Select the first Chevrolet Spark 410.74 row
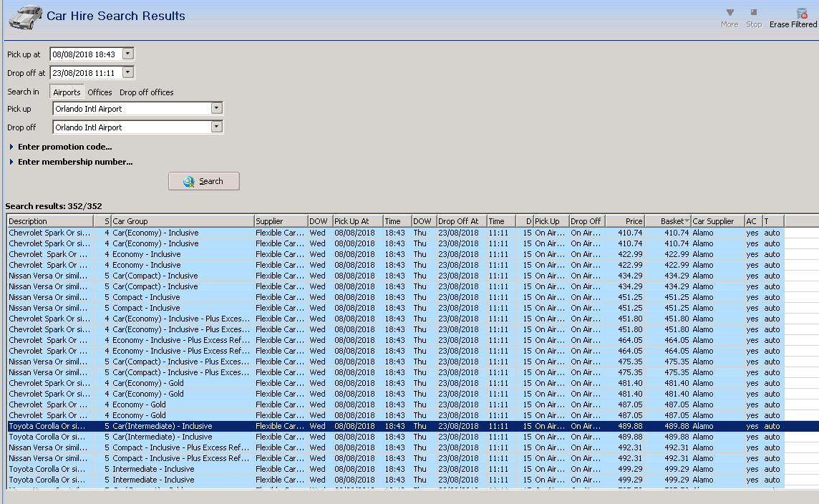This screenshot has width=819, height=504. 412,233
